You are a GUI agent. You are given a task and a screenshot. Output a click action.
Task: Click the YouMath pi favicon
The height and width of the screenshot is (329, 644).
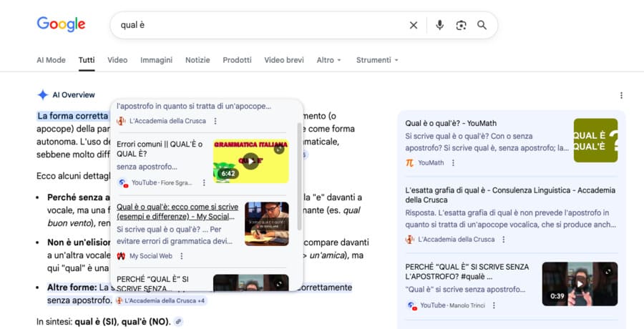tap(409, 162)
